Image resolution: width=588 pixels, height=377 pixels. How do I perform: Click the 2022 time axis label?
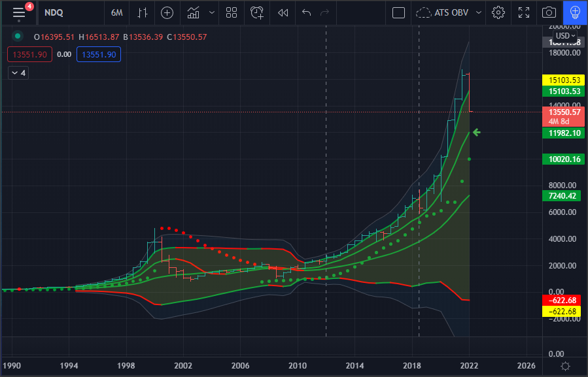pyautogui.click(x=469, y=366)
